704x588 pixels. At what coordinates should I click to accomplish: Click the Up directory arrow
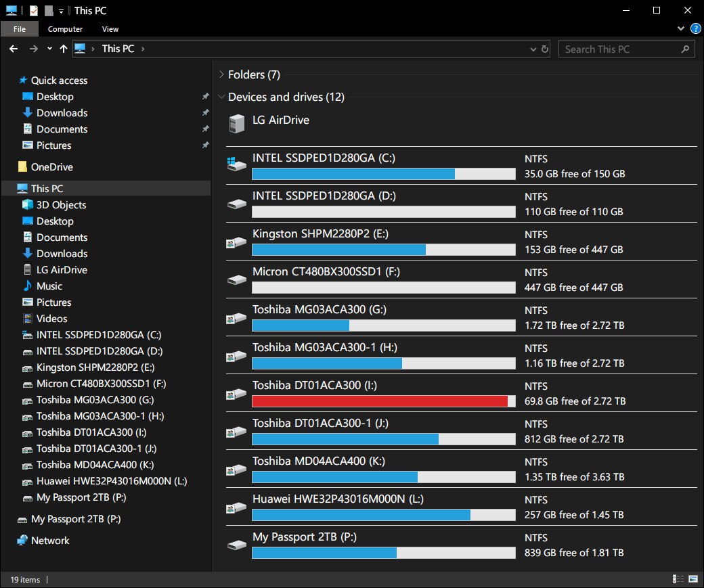[x=64, y=49]
